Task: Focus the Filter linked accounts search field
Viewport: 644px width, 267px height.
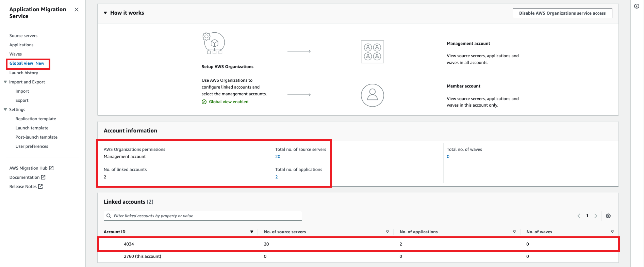Action: pyautogui.click(x=203, y=216)
